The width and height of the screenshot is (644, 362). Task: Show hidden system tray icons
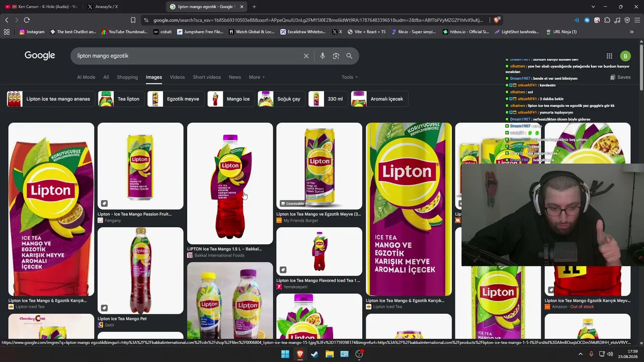(x=580, y=354)
